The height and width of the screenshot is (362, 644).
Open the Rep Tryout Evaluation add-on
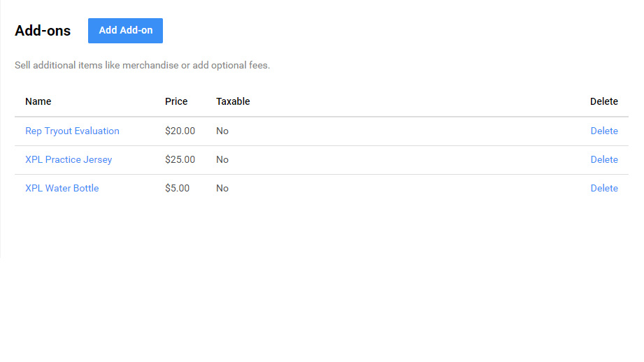point(72,131)
